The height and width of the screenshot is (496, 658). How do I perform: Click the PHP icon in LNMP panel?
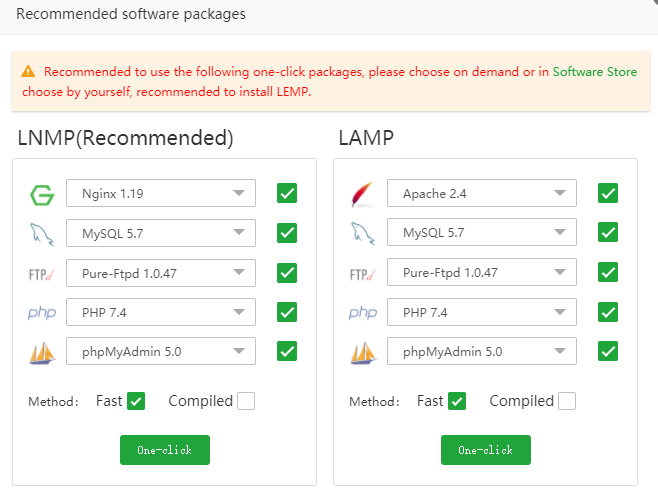(x=41, y=313)
